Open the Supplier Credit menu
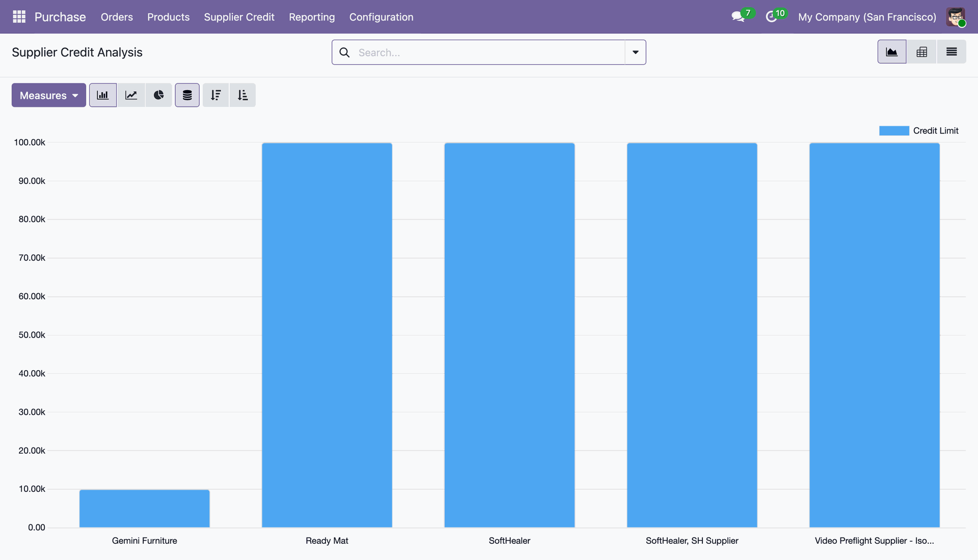 [x=239, y=17]
